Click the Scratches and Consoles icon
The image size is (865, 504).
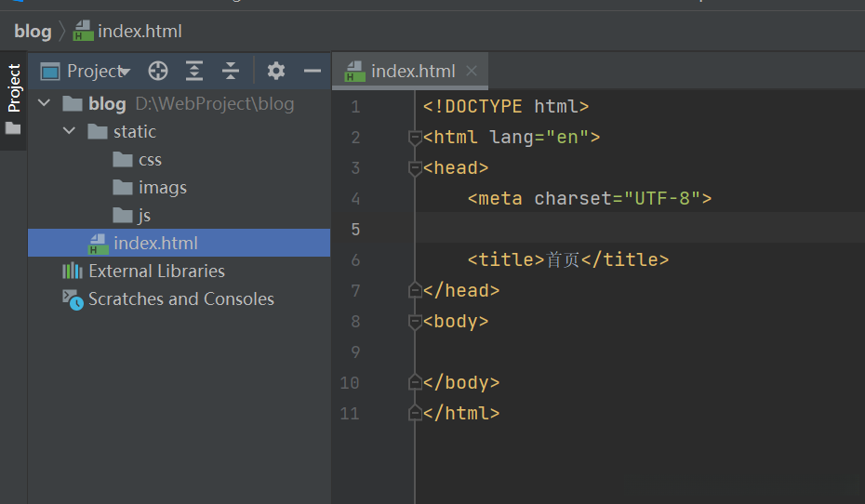[73, 298]
